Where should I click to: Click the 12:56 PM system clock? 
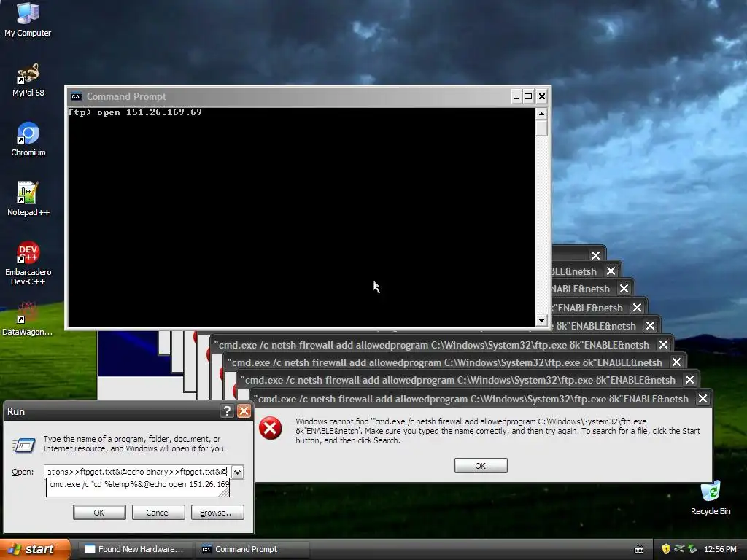(720, 549)
